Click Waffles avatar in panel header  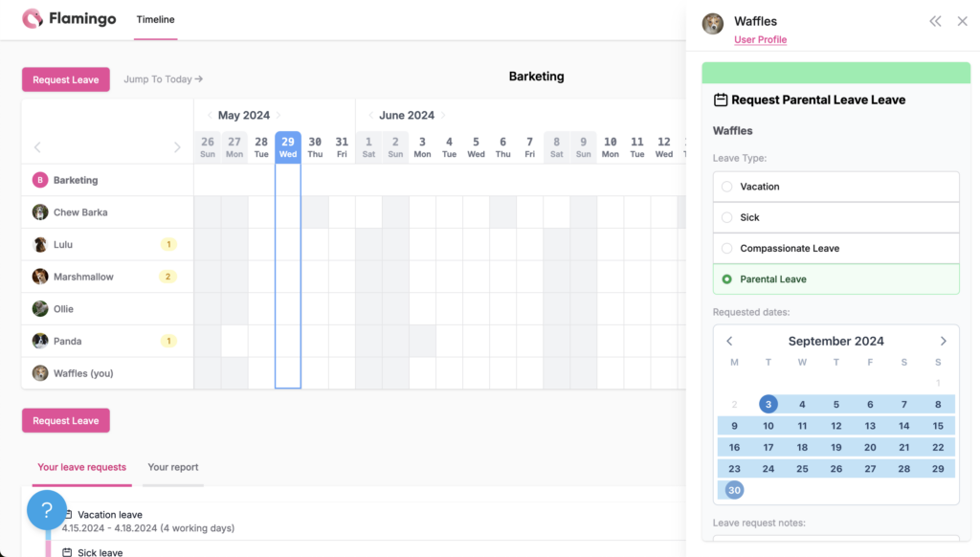point(712,24)
